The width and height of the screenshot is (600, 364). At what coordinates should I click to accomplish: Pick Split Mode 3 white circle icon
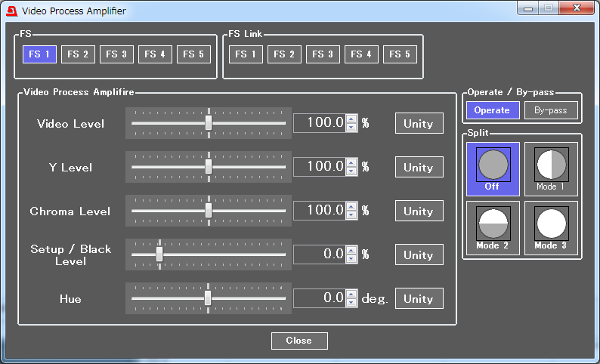coord(551,224)
